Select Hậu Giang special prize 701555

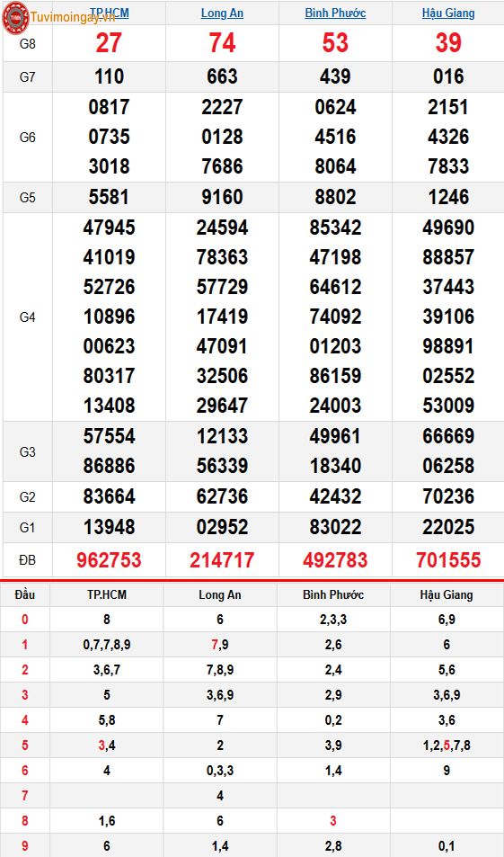[448, 560]
